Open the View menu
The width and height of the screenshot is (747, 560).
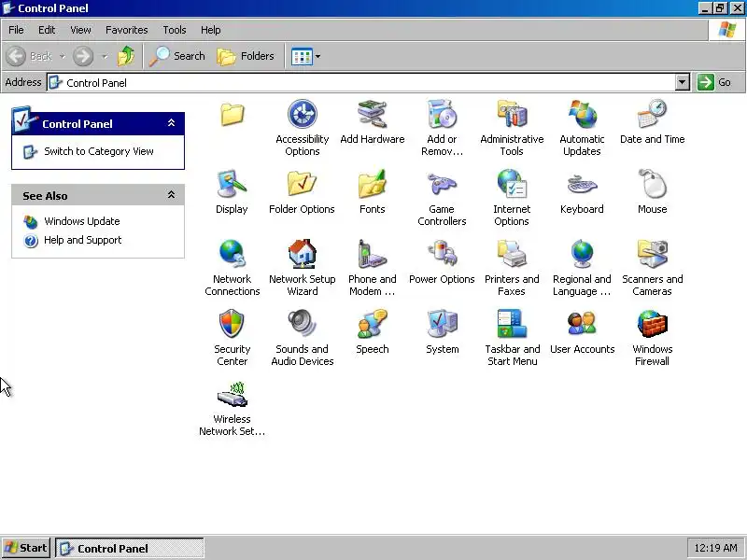point(80,30)
